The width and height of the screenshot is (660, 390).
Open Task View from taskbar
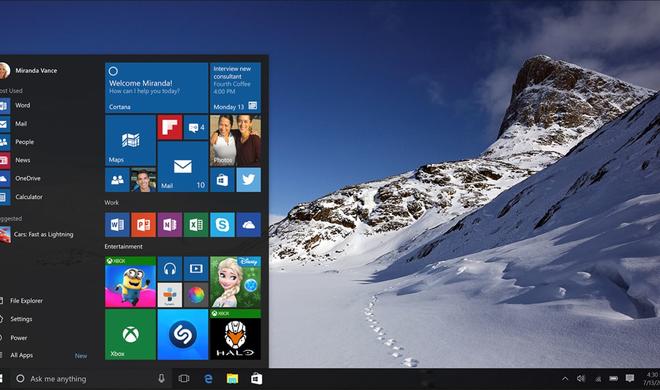pos(184,379)
